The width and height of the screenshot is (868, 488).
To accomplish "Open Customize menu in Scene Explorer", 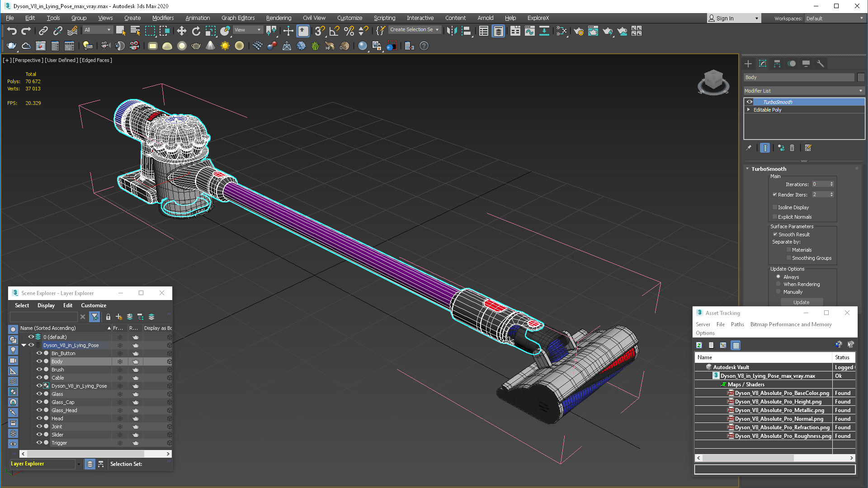I will tap(94, 305).
